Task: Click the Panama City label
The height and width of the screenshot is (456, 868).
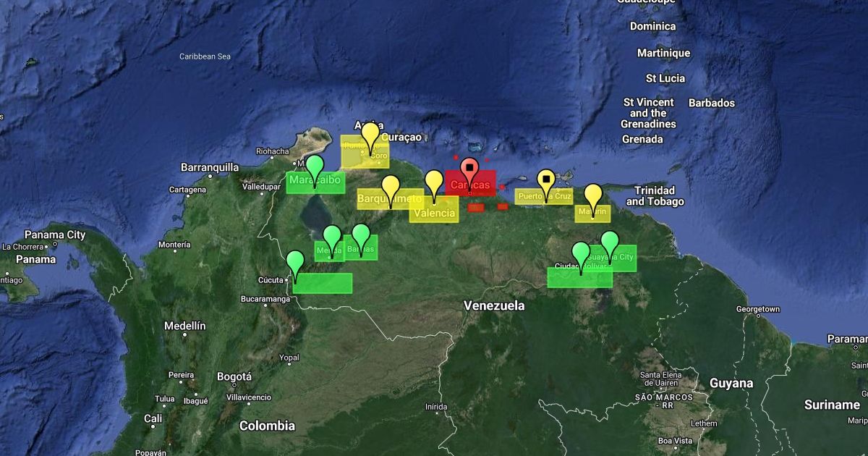Action: (55, 235)
